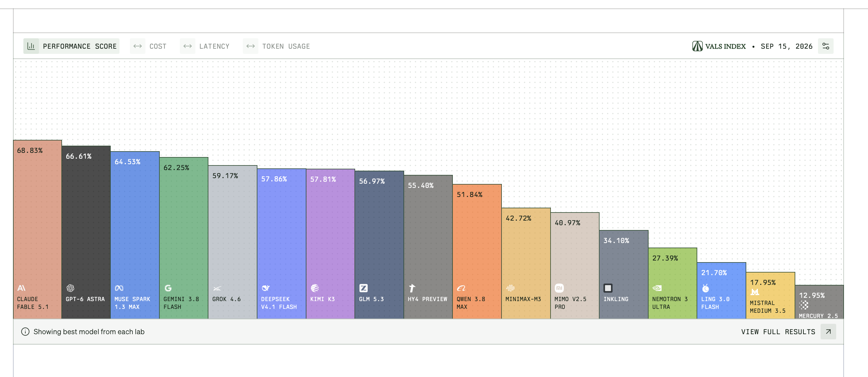Click the Sep 15, 2026 date label
The height and width of the screenshot is (377, 868).
click(787, 46)
